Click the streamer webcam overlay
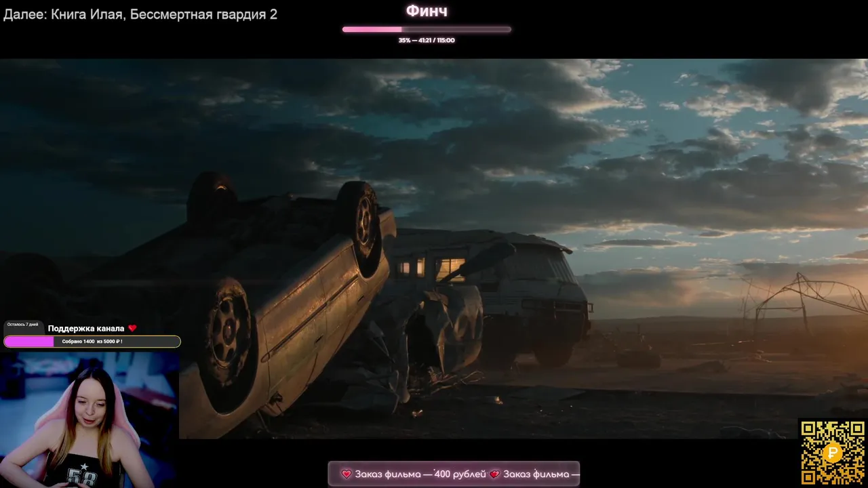The image size is (868, 488). 90,419
